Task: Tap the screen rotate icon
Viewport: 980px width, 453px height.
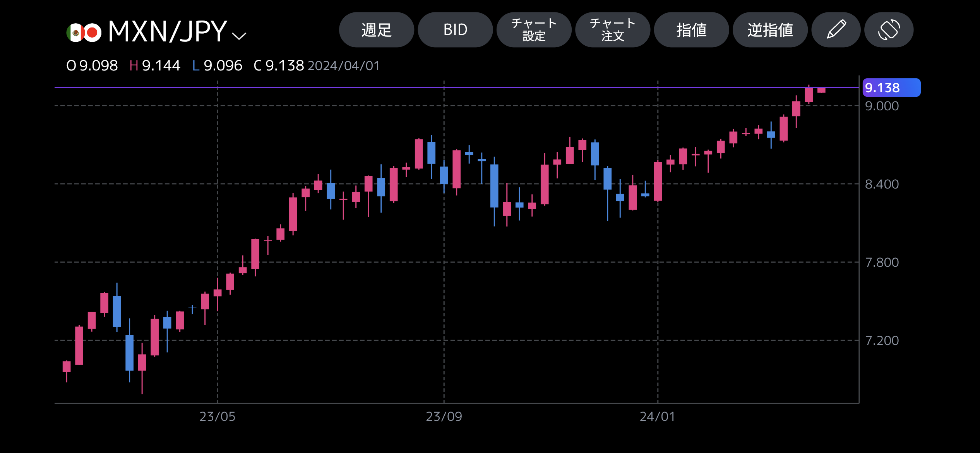Action: click(889, 30)
